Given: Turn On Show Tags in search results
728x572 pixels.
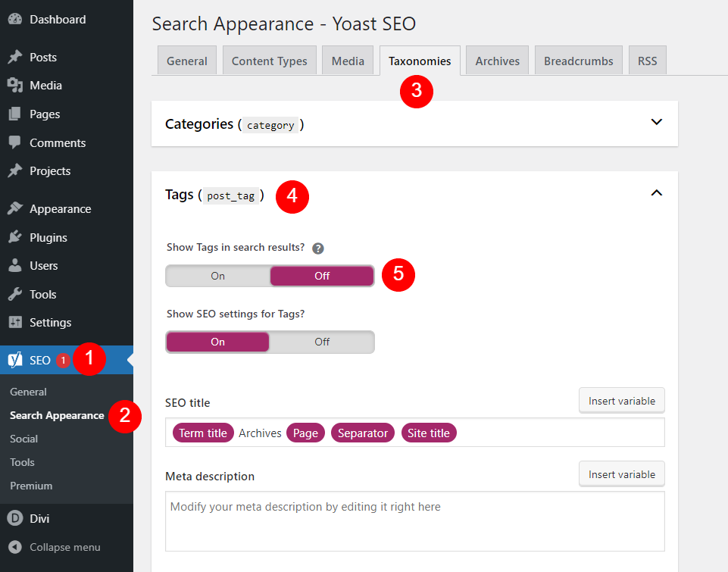Looking at the screenshot, I should click(217, 276).
